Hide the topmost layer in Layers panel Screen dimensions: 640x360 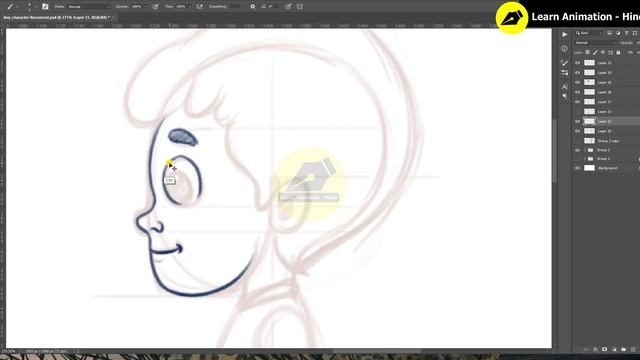pos(577,63)
